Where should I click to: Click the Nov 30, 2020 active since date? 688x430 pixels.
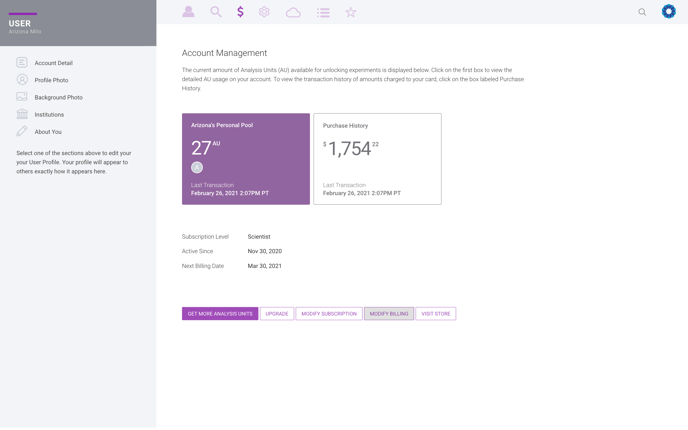265,251
